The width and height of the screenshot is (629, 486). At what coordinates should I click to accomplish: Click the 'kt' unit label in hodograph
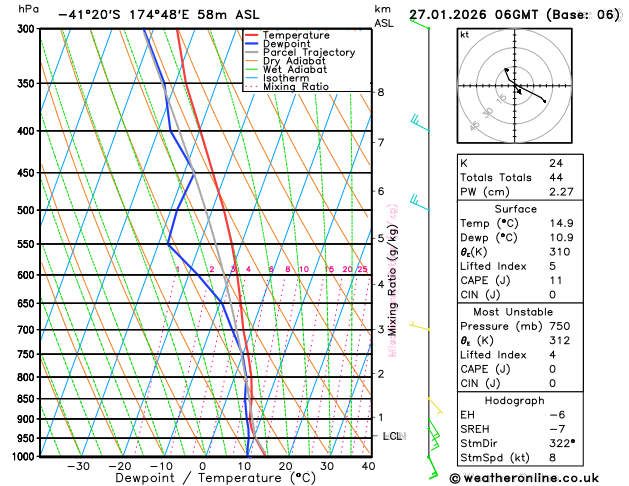click(465, 35)
